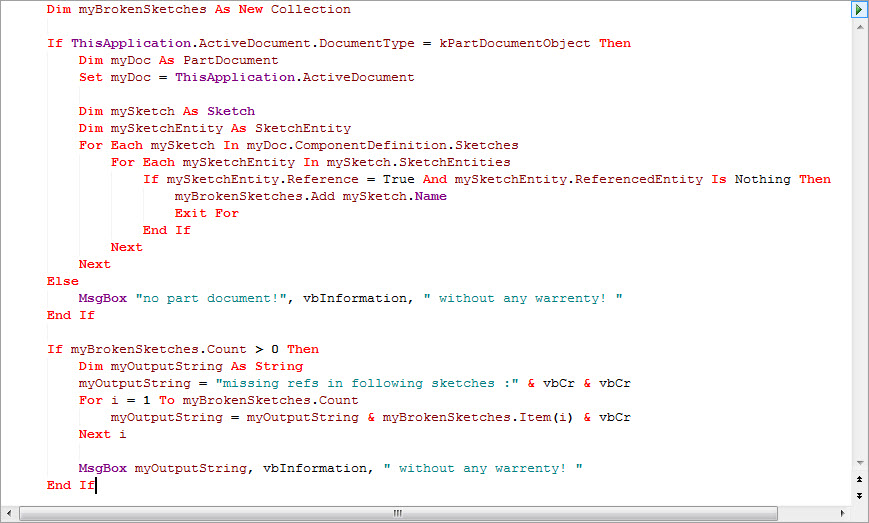Click the line 'Set myDoc = ThisApplication.ActiveDocument'

(247, 78)
